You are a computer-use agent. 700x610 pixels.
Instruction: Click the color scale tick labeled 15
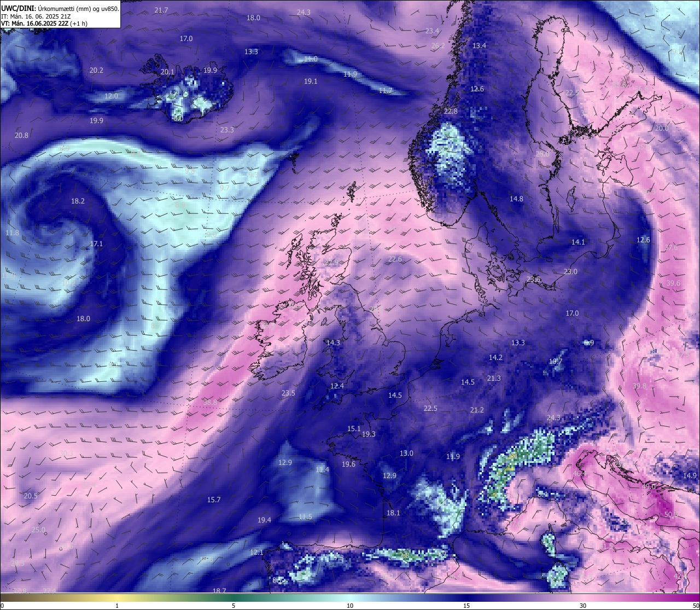(466, 606)
